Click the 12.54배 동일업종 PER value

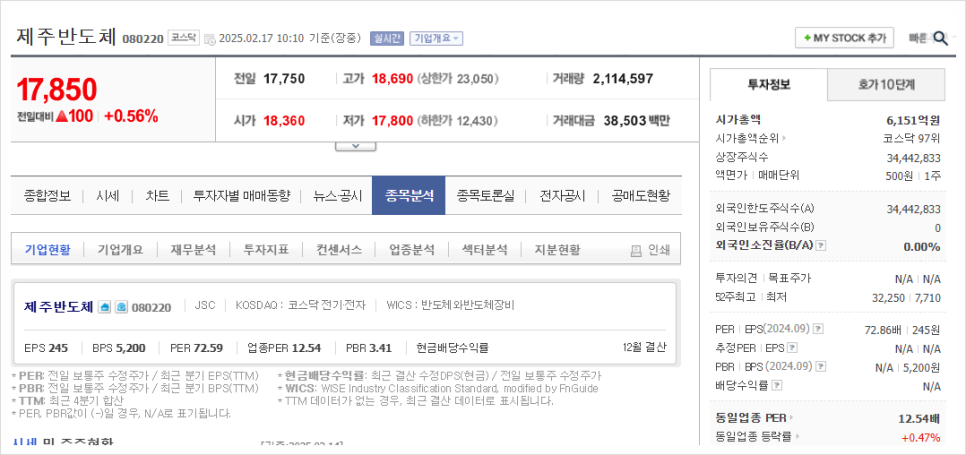click(919, 419)
